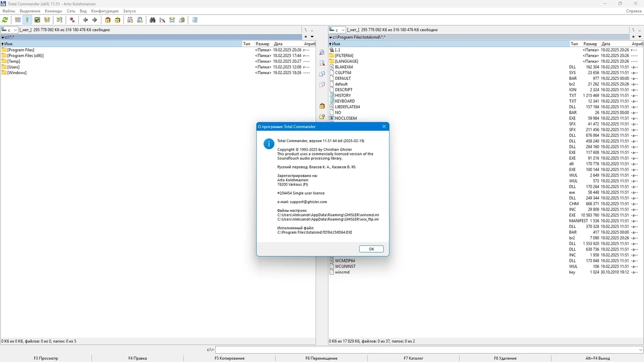This screenshot has height=362, width=644.
Task: Click the new folder icon in vertical bar
Action: (322, 116)
